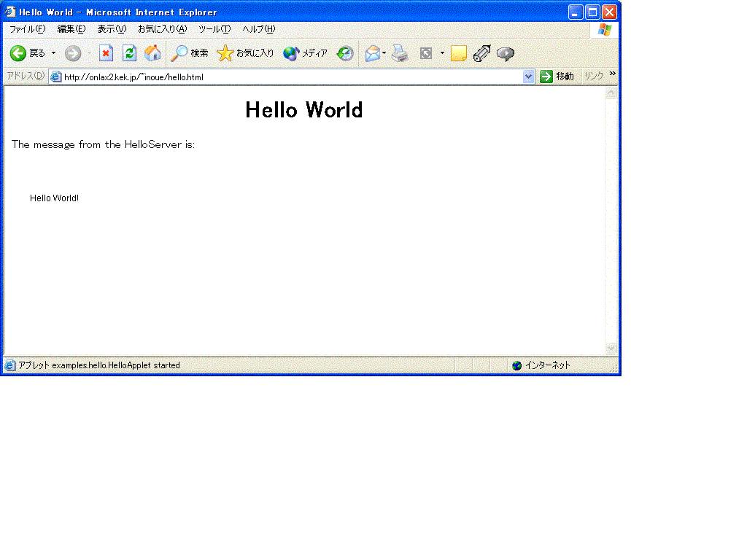Open the Favorites (お気に入り) star toolbar button
Image resolution: width=747 pixels, height=560 pixels.
245,52
